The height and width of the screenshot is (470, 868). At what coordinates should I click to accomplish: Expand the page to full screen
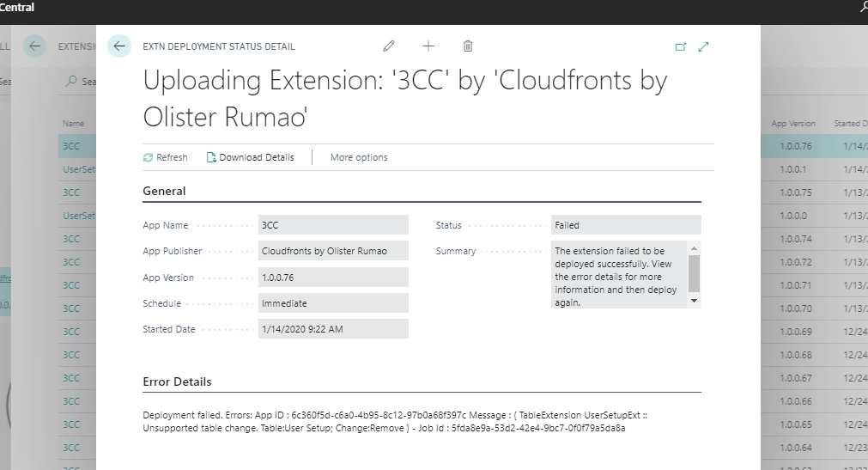click(704, 47)
